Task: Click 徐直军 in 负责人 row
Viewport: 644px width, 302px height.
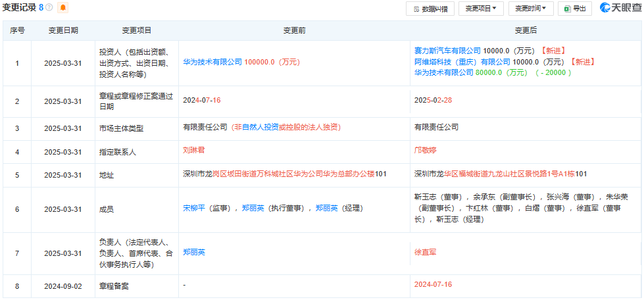Action: point(426,252)
